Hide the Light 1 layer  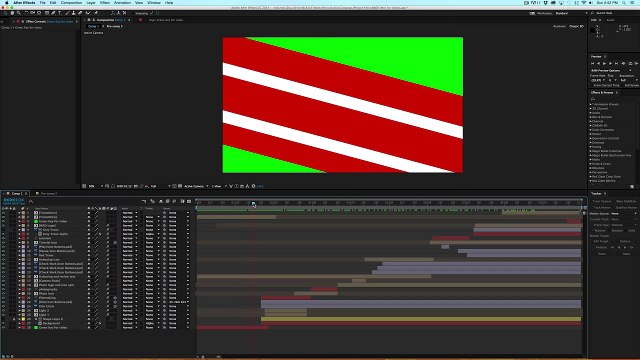[4, 315]
